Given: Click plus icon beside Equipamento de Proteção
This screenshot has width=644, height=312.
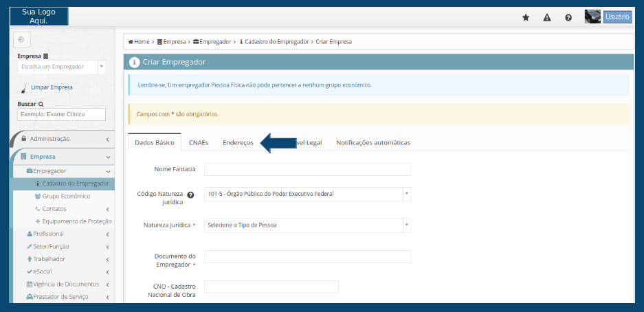Looking at the screenshot, I should click(38, 221).
